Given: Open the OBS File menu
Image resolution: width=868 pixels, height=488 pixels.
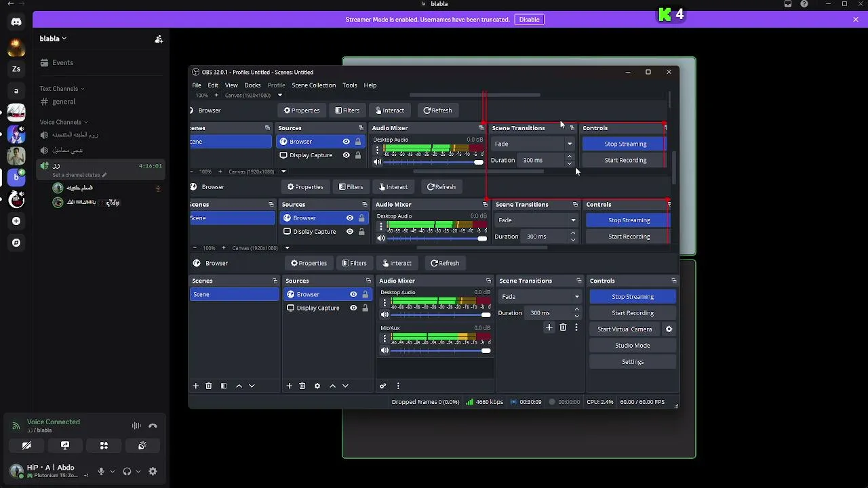Looking at the screenshot, I should 197,85.
